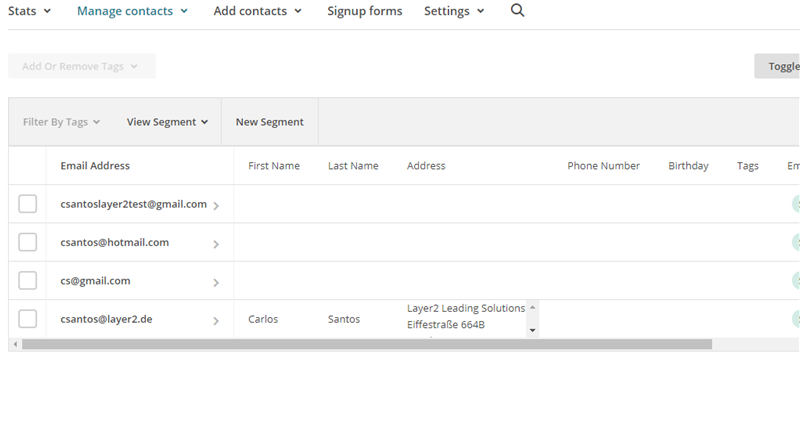This screenshot has height=438, width=800.
Task: Expand the View Segment dropdown
Action: tap(167, 122)
